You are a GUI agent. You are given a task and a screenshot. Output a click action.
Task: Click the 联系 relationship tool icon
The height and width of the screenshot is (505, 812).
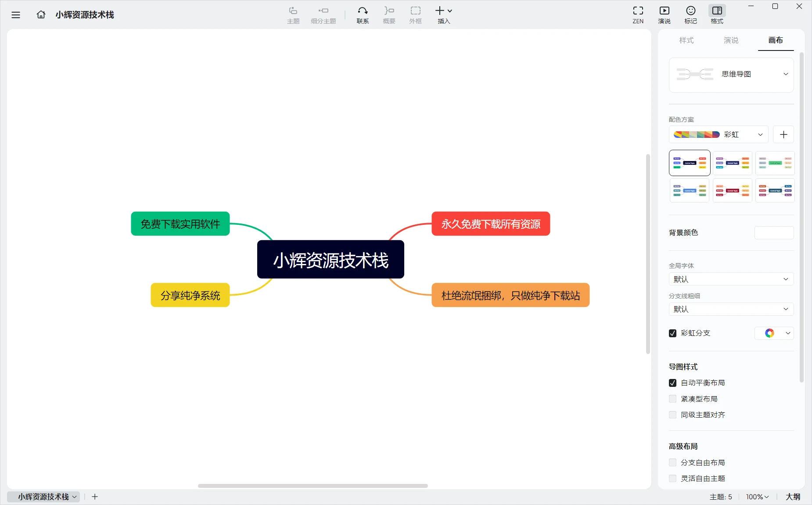point(363,14)
